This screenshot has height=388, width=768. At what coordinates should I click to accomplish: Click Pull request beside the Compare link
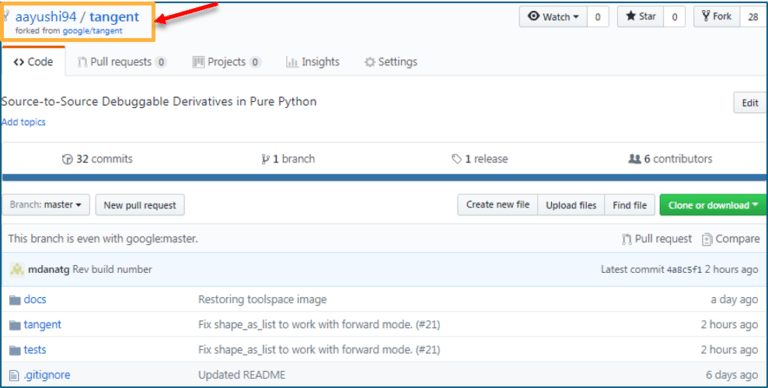coord(657,239)
